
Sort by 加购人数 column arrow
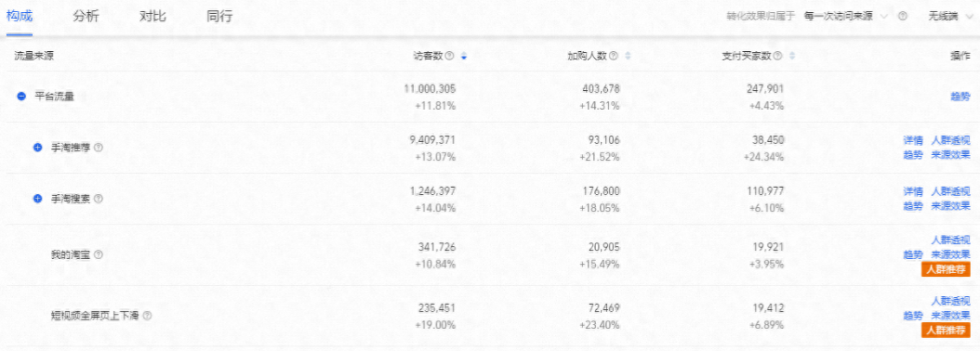629,56
